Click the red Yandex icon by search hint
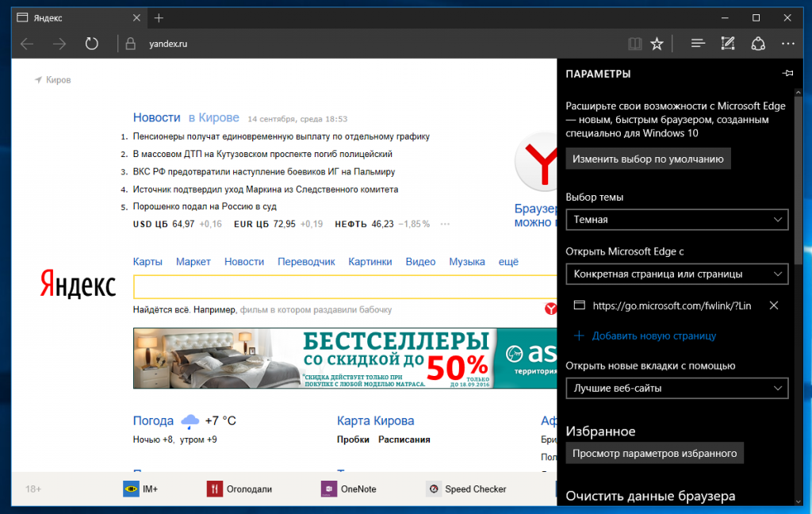Image resolution: width=812 pixels, height=514 pixels. point(550,309)
